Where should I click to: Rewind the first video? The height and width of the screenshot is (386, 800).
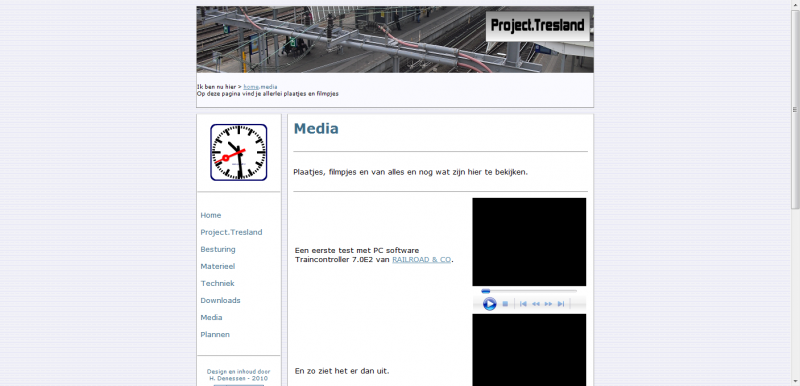[536, 304]
